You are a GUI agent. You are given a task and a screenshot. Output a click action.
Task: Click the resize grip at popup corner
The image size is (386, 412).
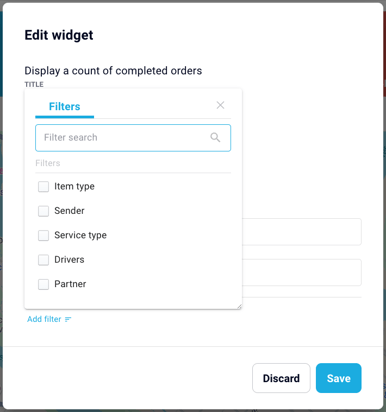(239, 306)
